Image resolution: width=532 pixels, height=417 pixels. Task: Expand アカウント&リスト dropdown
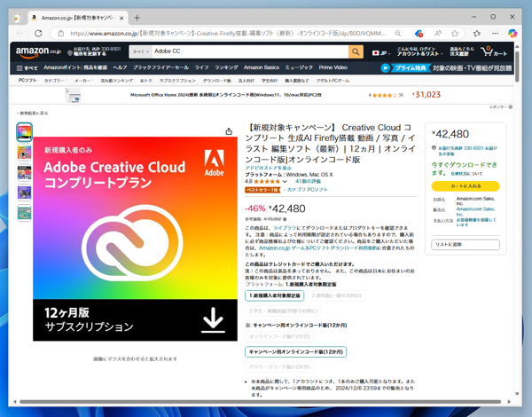pyautogui.click(x=419, y=51)
